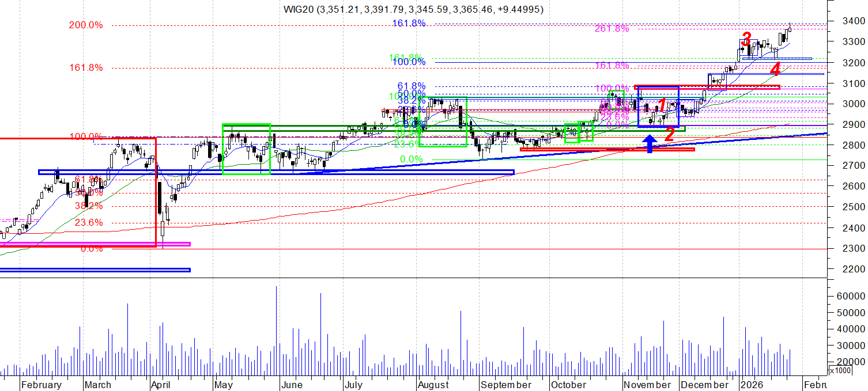The image size is (868, 391).
Task: Click the red wave label 2
Action: coord(669,135)
